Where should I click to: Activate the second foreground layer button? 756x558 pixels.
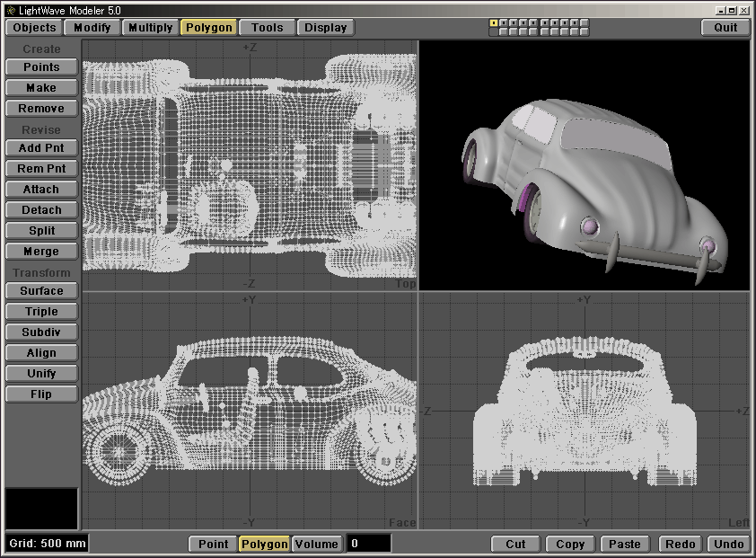503,22
